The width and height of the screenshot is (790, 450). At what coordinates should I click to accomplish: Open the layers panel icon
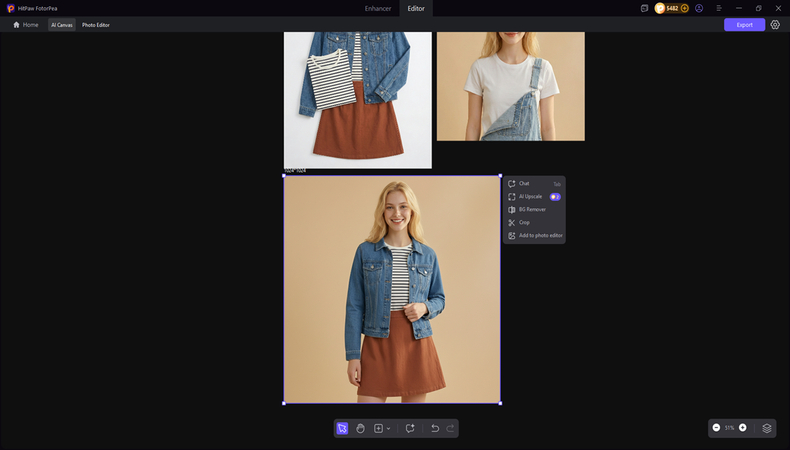click(767, 428)
